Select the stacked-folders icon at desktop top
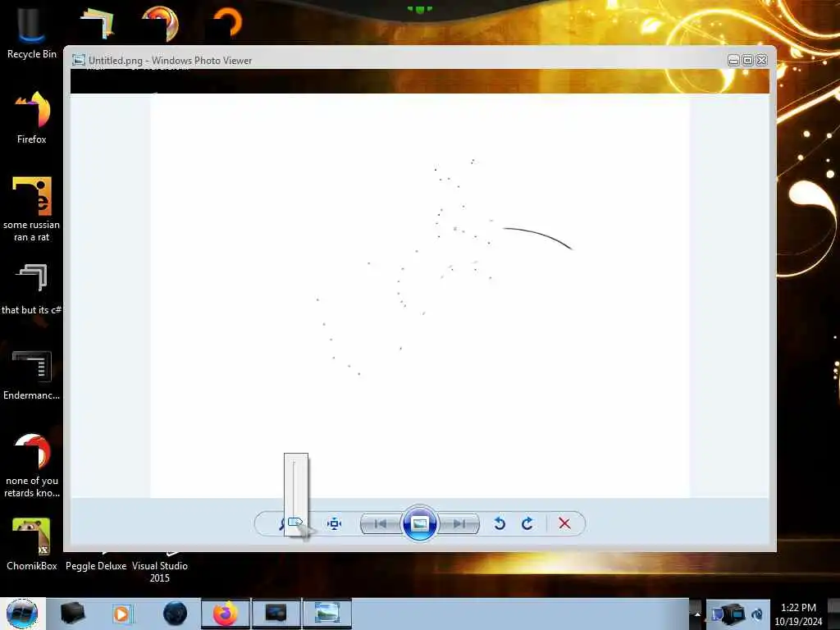The height and width of the screenshot is (630, 840). click(97, 23)
